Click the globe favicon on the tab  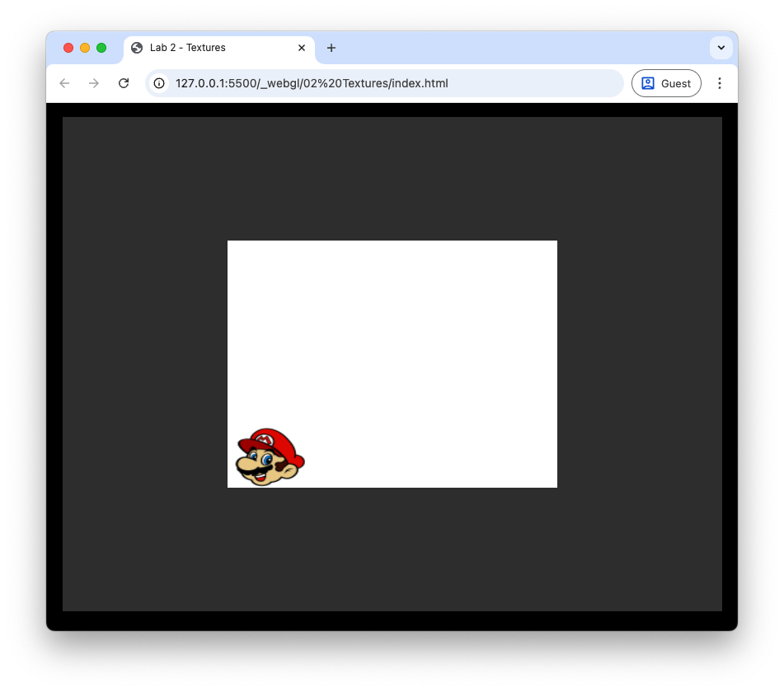pyautogui.click(x=137, y=48)
